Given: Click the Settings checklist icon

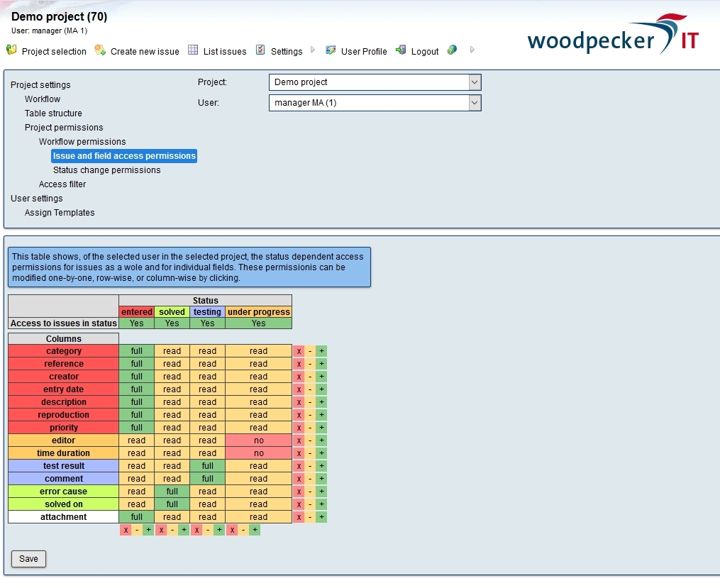Looking at the screenshot, I should (261, 50).
